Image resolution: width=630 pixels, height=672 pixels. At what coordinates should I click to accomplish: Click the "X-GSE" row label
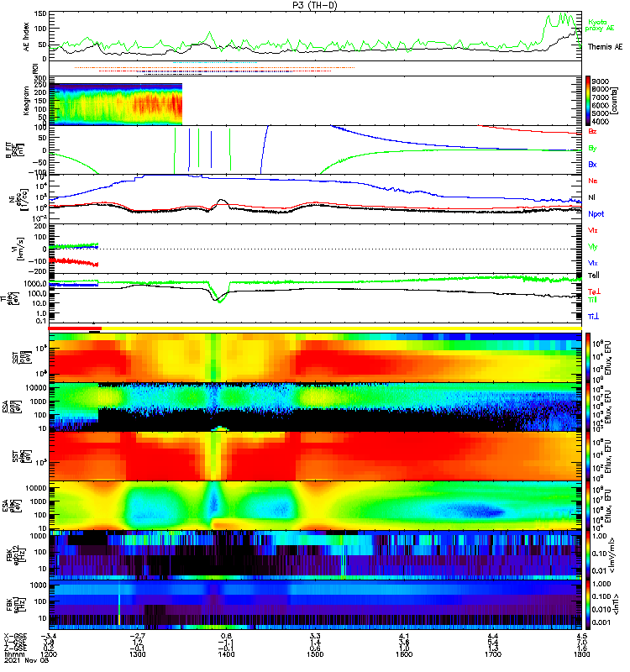click(15, 636)
